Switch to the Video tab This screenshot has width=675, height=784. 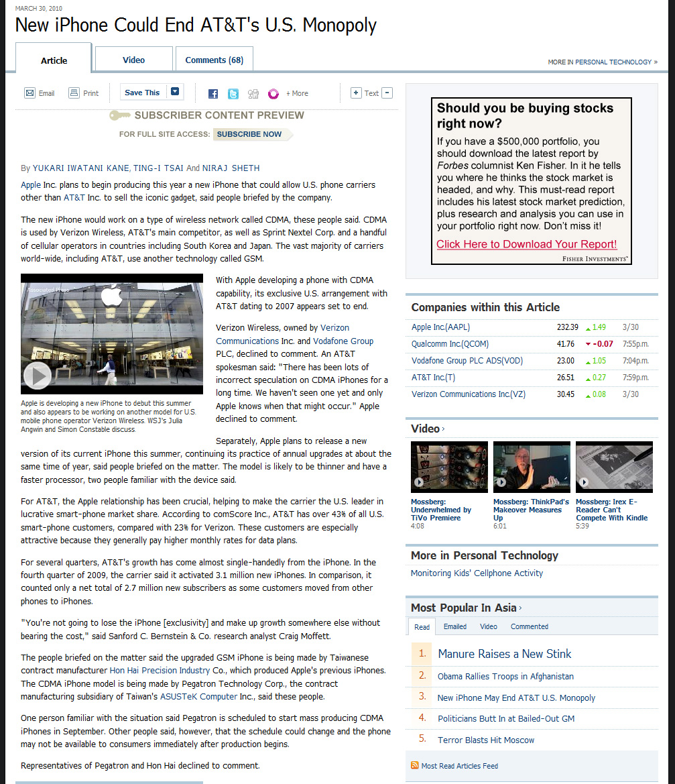point(133,60)
